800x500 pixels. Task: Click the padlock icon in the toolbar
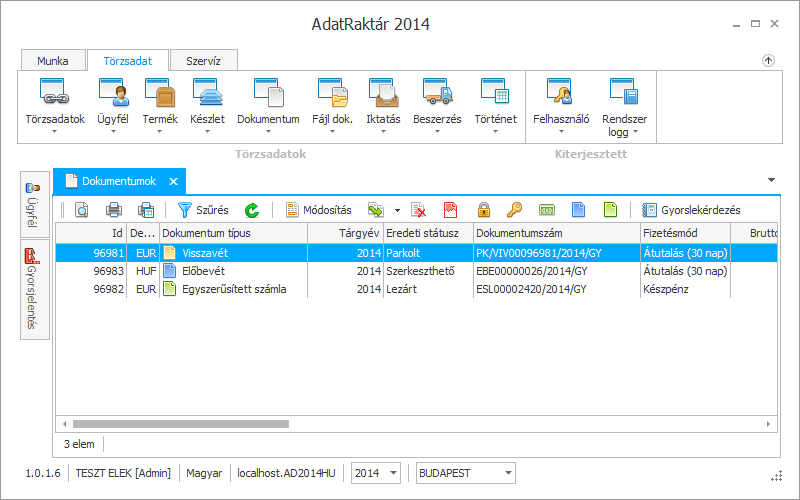pos(484,210)
